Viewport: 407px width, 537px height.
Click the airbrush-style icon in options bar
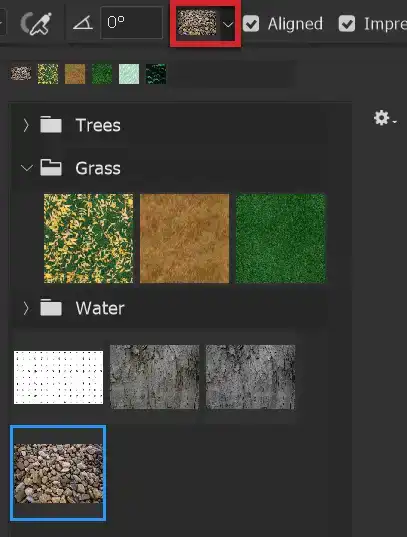click(36, 24)
